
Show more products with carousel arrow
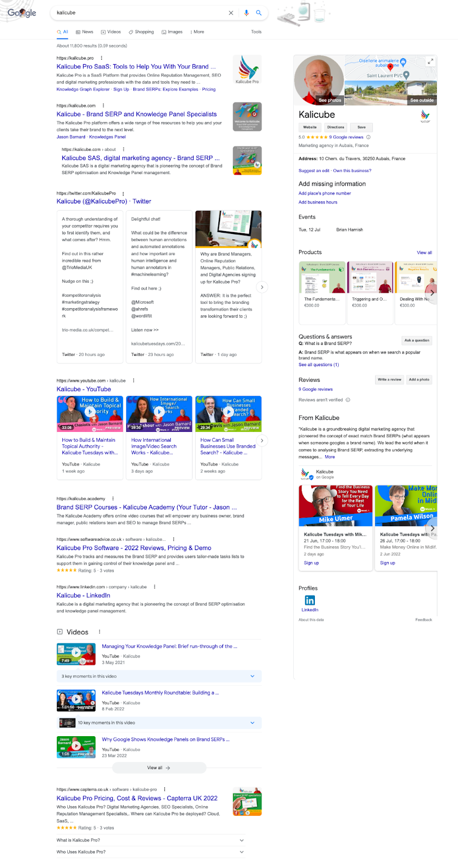[x=433, y=292]
